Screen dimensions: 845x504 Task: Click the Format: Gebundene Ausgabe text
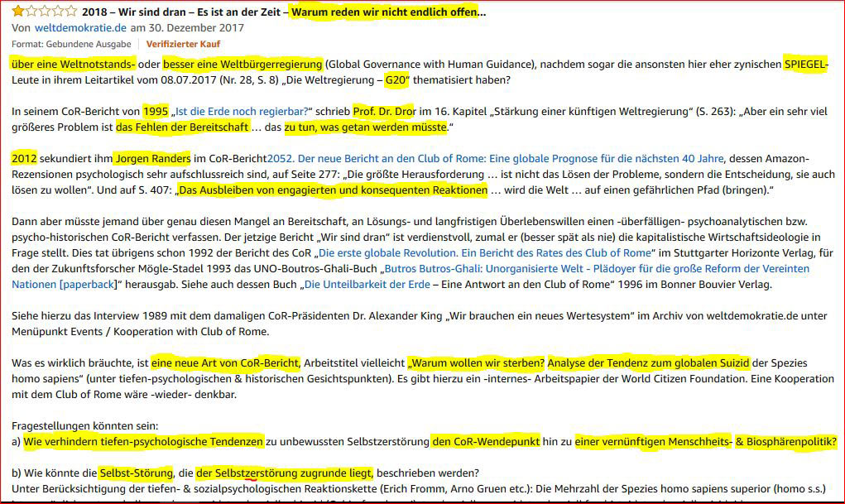point(71,44)
